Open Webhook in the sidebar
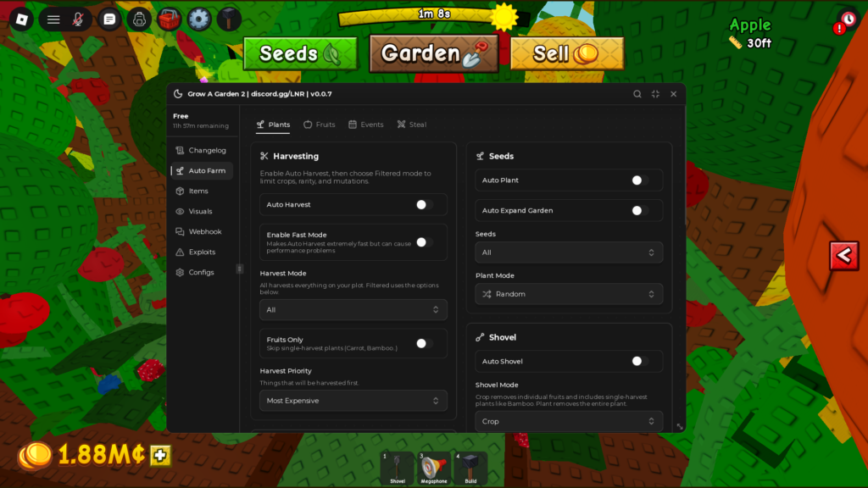Viewport: 868px width, 488px height. coord(202,231)
